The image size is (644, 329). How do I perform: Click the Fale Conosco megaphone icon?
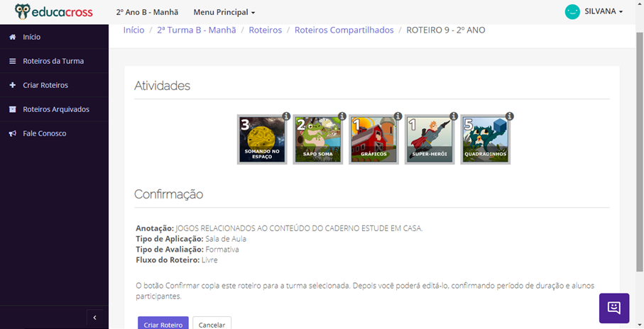coord(13,134)
